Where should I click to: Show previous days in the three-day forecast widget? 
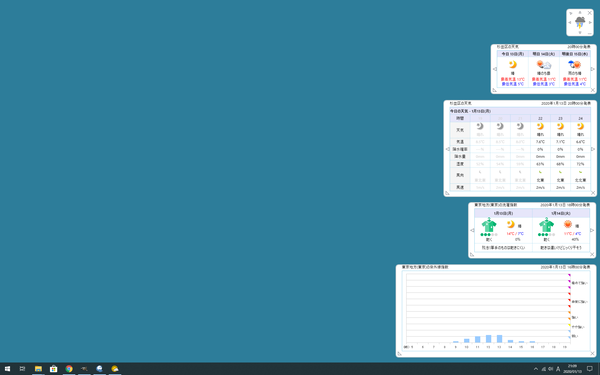pyautogui.click(x=495, y=69)
